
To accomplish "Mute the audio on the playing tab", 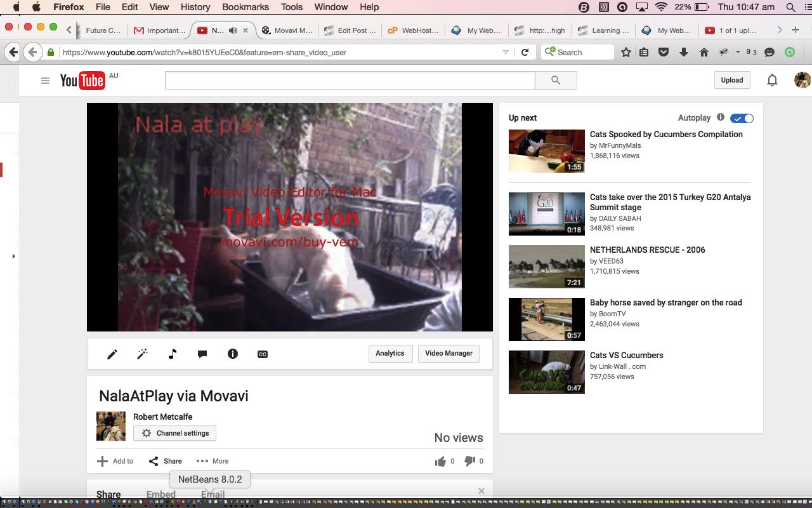I will pyautogui.click(x=233, y=30).
